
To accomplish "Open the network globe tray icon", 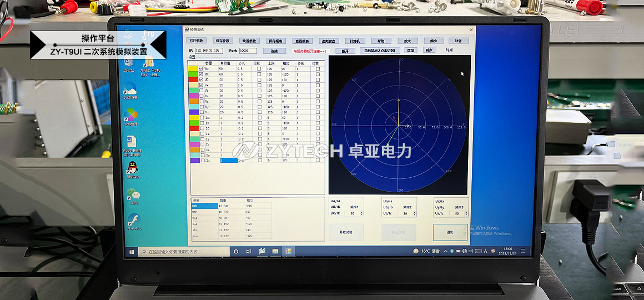I will click(465, 251).
